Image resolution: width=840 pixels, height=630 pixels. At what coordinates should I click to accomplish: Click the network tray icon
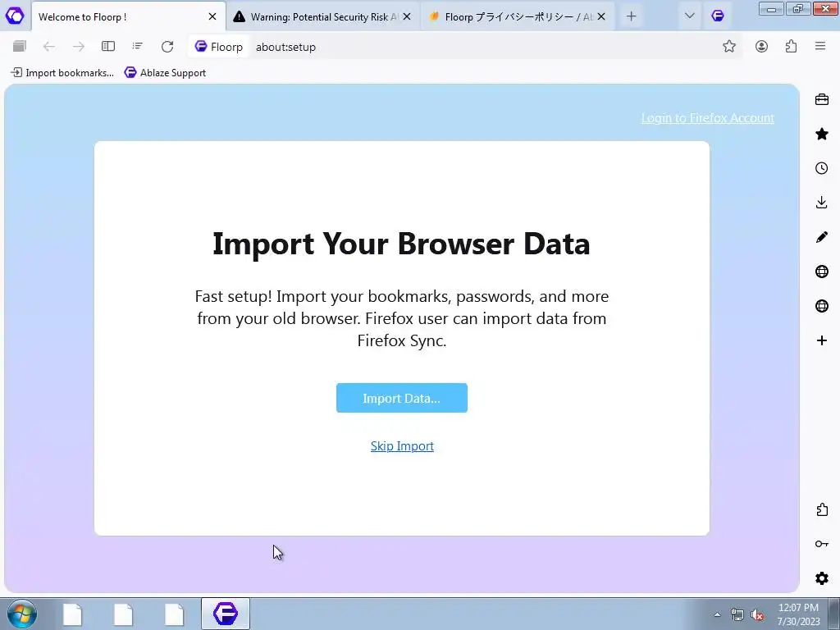pyautogui.click(x=737, y=615)
